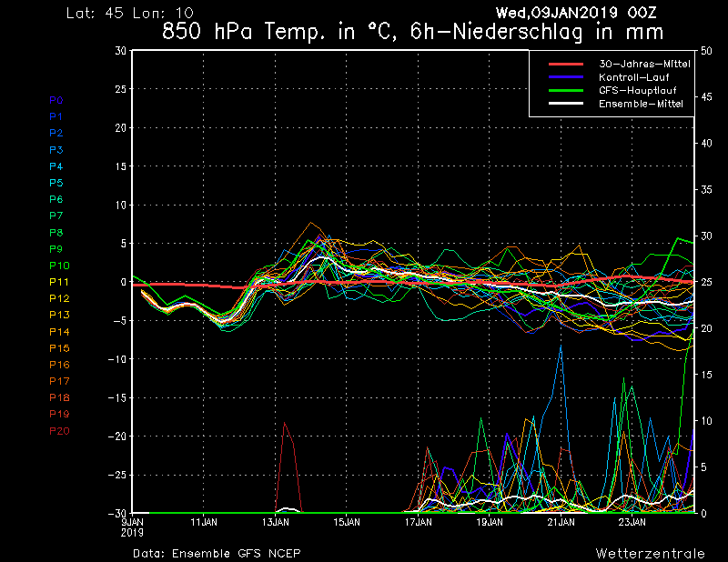Screen dimensions: 728x562
Task: Click the '15JAN' x-axis date label
Action: pyautogui.click(x=347, y=522)
